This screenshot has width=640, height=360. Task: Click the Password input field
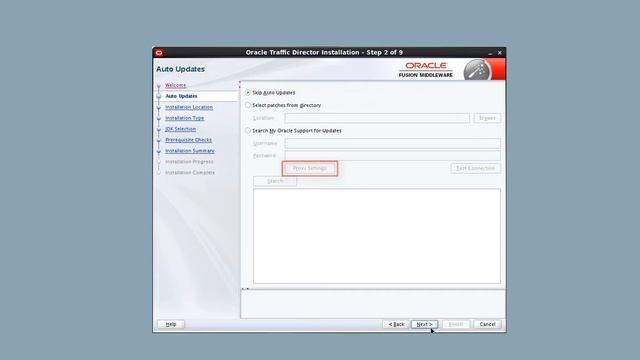[x=392, y=156]
